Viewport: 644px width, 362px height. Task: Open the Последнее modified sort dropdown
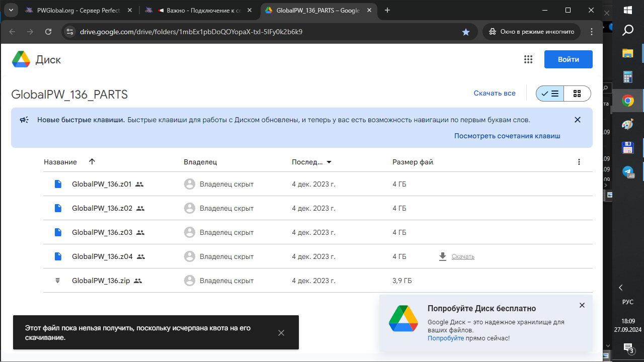point(329,162)
